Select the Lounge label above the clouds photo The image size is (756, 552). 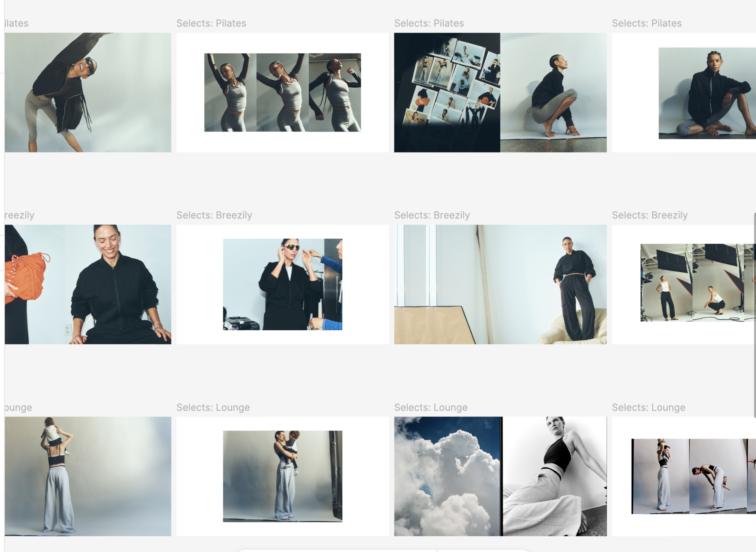[x=431, y=408]
